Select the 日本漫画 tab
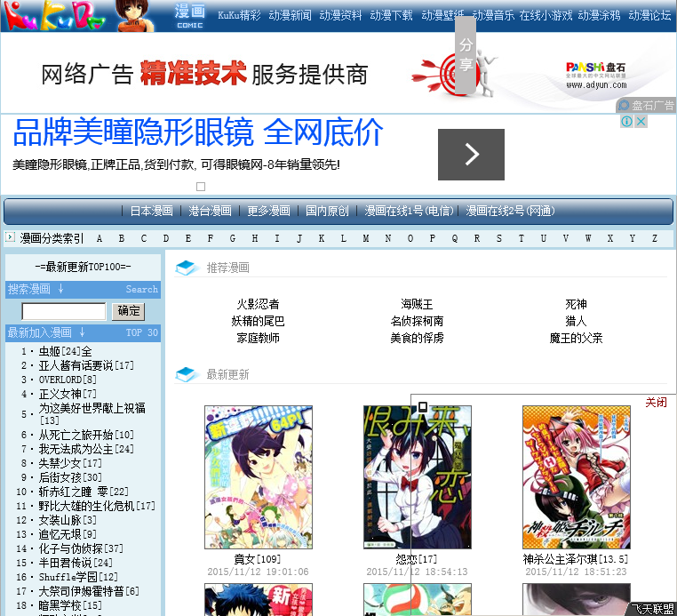677x616 pixels. pyautogui.click(x=151, y=211)
